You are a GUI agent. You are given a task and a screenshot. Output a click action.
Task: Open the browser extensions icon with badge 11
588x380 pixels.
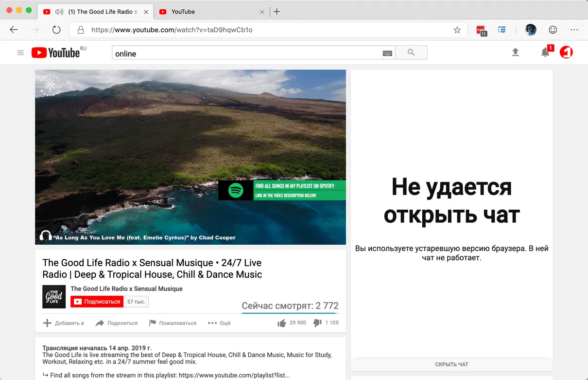coord(482,30)
